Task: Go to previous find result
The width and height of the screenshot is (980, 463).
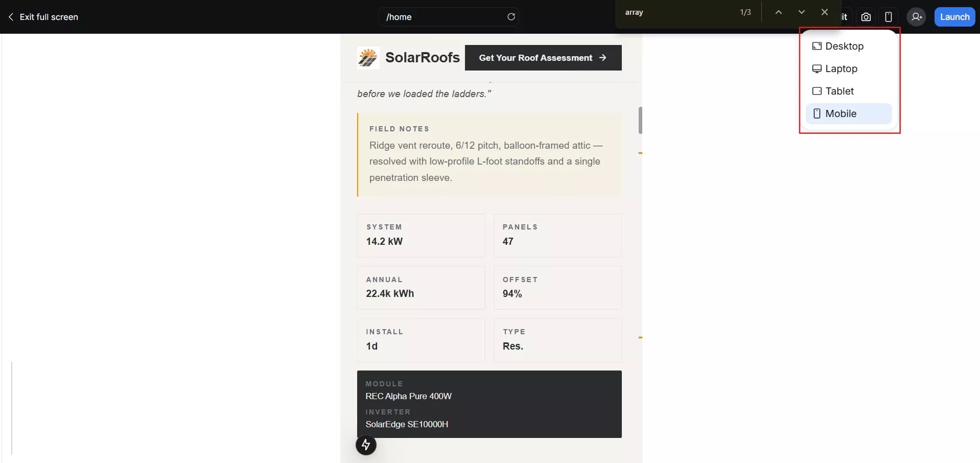Action: [778, 12]
